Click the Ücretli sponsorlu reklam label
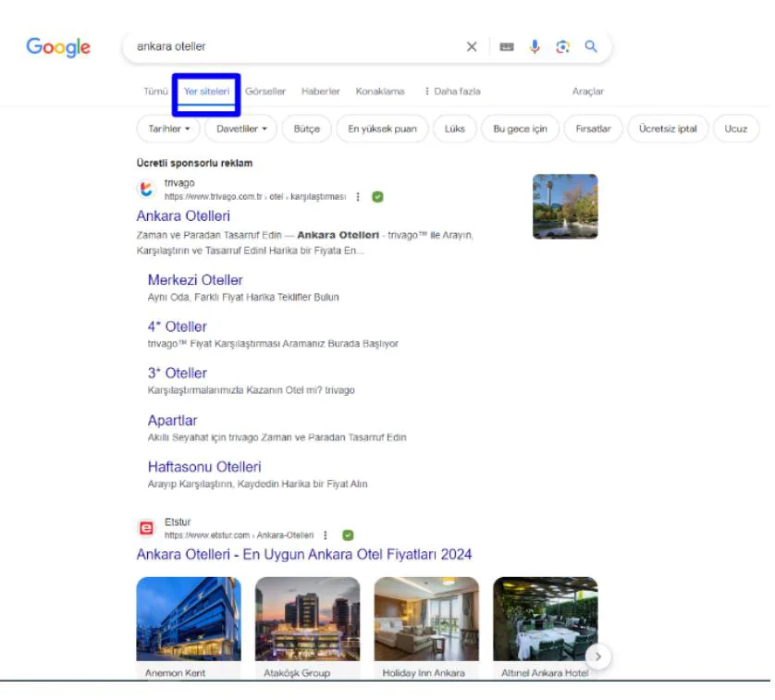This screenshot has height=700, width=775. 194,163
